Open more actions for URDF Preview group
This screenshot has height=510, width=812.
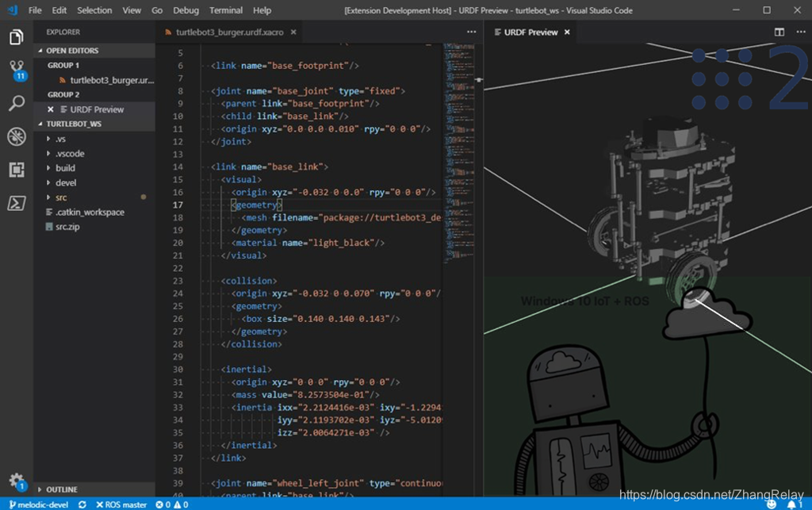pos(801,32)
